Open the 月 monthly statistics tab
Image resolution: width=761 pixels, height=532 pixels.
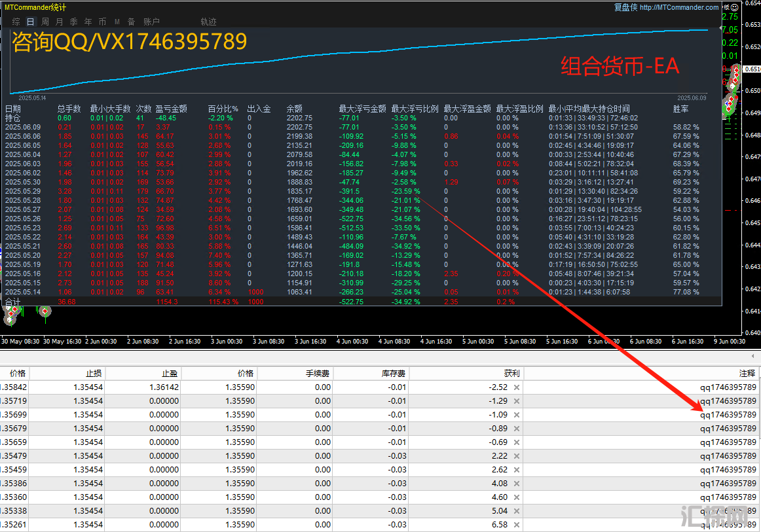(59, 22)
